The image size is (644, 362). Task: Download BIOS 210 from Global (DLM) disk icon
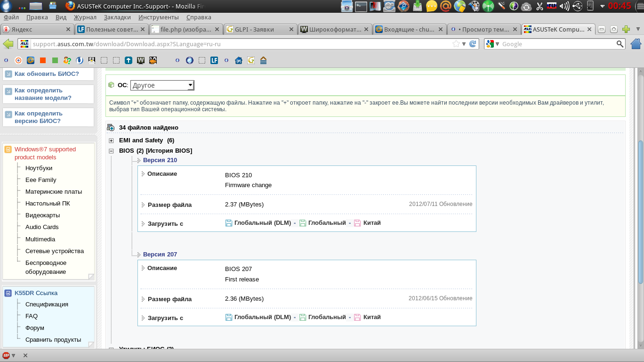pyautogui.click(x=229, y=223)
